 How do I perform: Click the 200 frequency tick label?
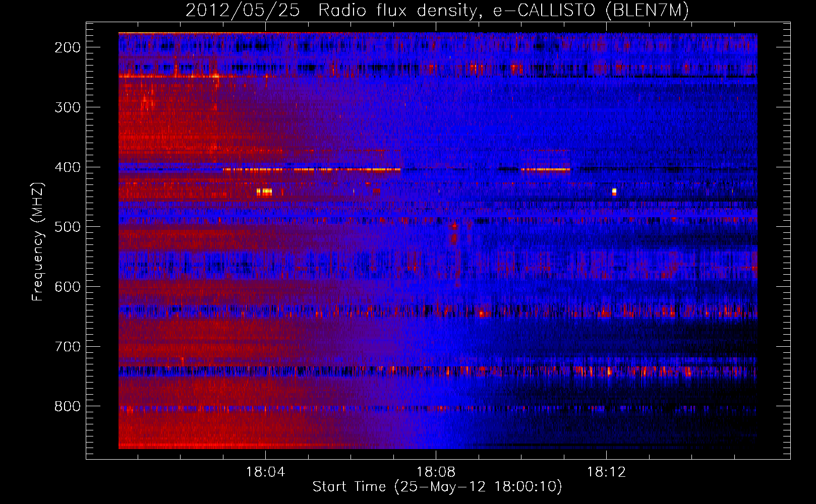point(67,47)
